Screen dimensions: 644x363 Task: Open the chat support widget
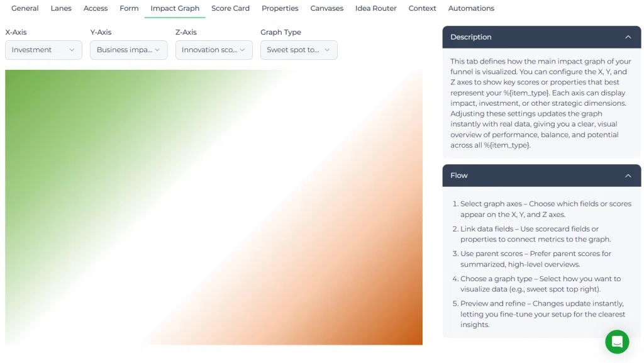617,342
